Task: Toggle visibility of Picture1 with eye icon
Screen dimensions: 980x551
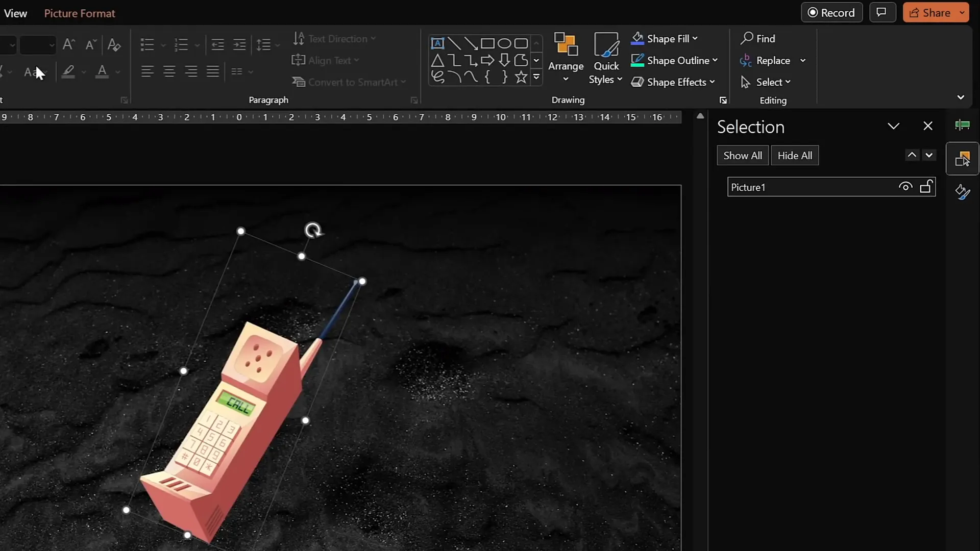Action: (x=905, y=187)
